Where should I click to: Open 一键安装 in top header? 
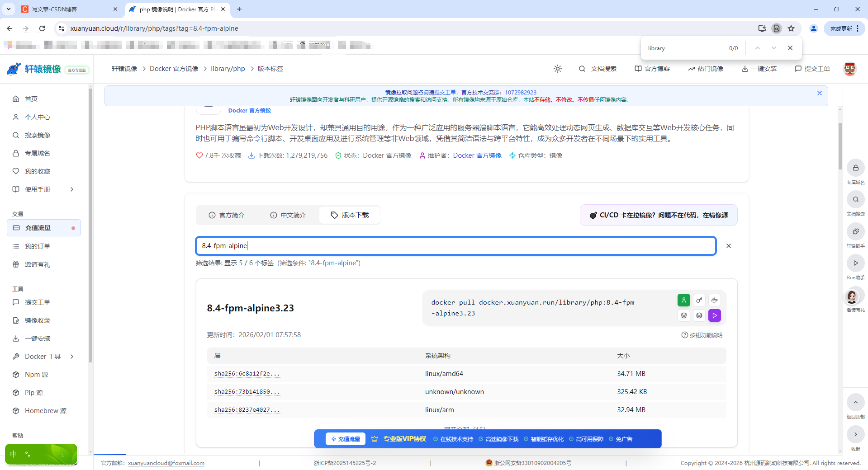[759, 69]
